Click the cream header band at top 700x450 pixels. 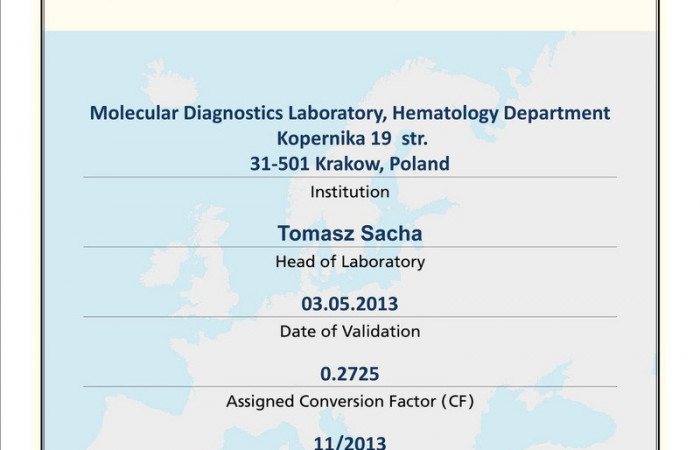pyautogui.click(x=349, y=14)
